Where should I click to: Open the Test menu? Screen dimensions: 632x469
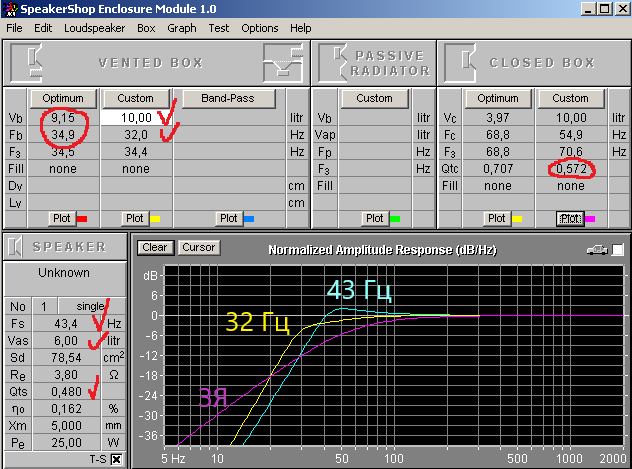click(x=218, y=28)
